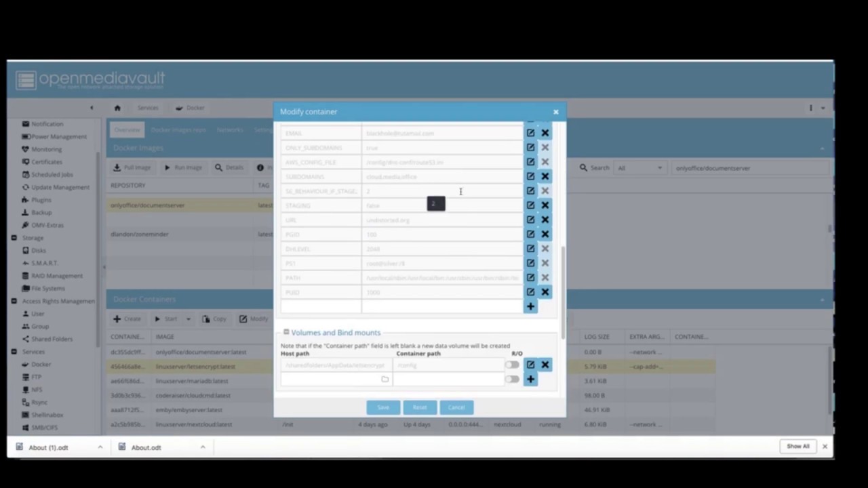Screen dimensions: 868x488
Task: Edit the PUID variable
Action: click(530, 292)
